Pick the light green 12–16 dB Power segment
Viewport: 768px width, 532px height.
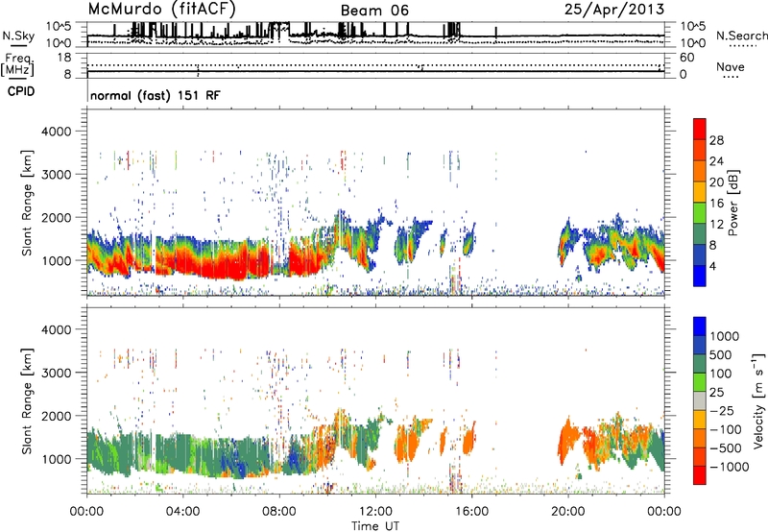[700, 212]
